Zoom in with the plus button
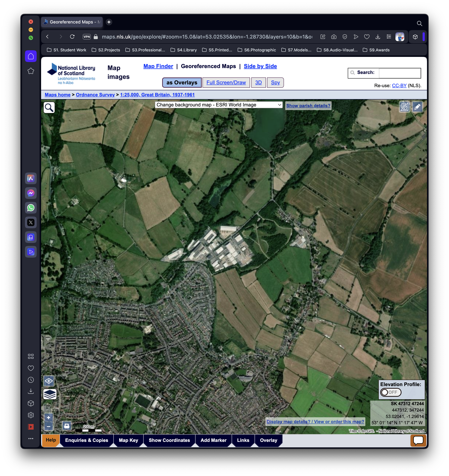Screen dimensions: 449x476 pos(49,418)
